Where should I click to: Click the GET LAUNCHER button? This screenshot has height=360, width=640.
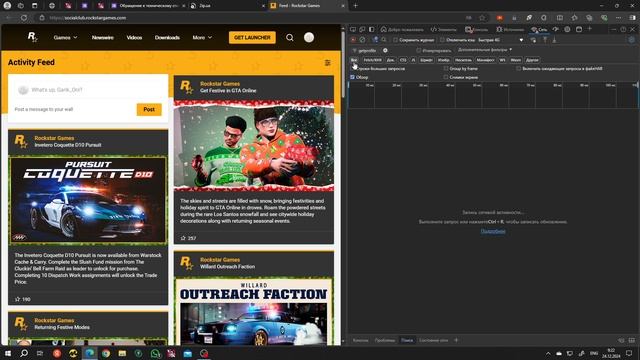coord(252,38)
